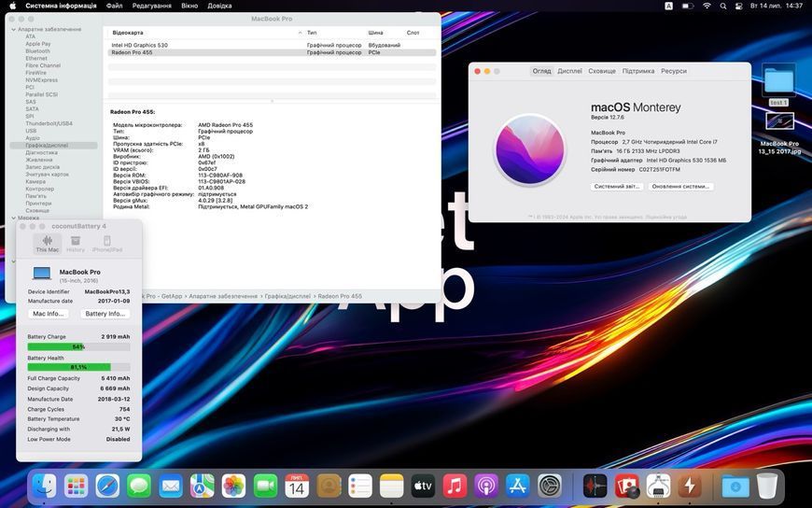Open Control Center in menu bar

click(739, 6)
